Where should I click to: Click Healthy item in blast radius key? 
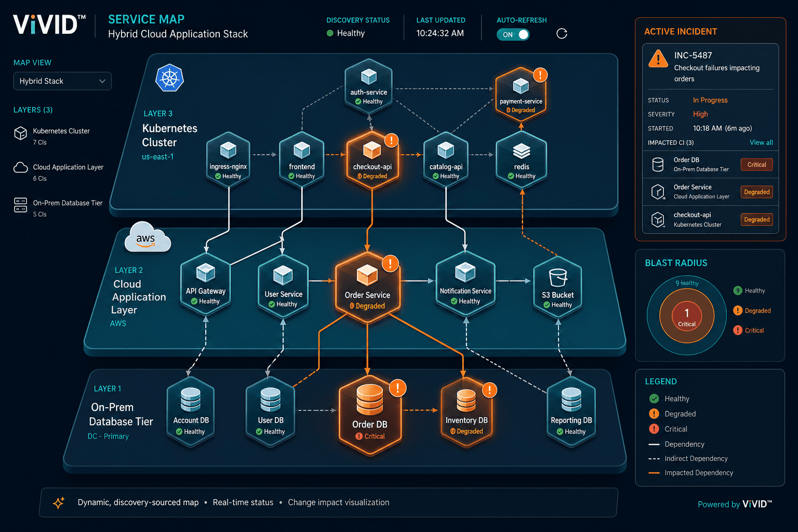tap(749, 291)
